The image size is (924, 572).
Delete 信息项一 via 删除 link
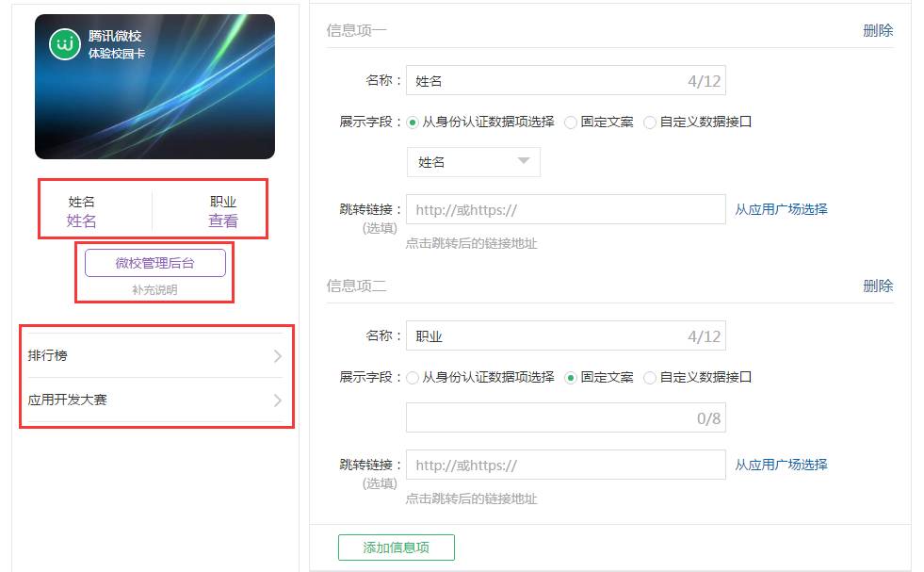(x=878, y=31)
